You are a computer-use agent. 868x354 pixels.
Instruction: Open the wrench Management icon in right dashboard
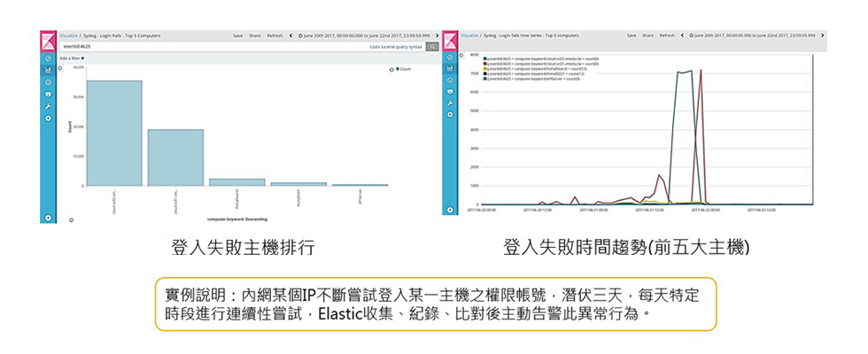(x=450, y=104)
